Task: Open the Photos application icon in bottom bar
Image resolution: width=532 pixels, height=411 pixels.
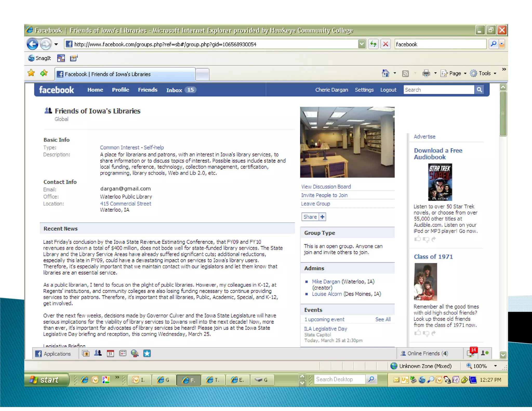Action: click(85, 353)
